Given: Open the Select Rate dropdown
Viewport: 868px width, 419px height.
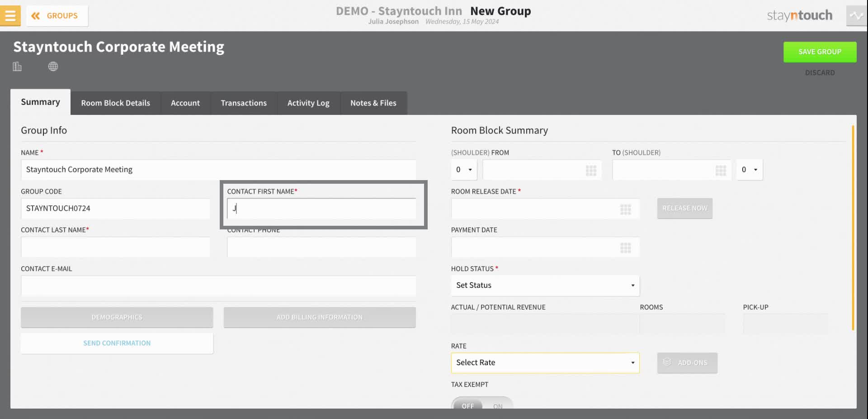Looking at the screenshot, I should click(545, 363).
